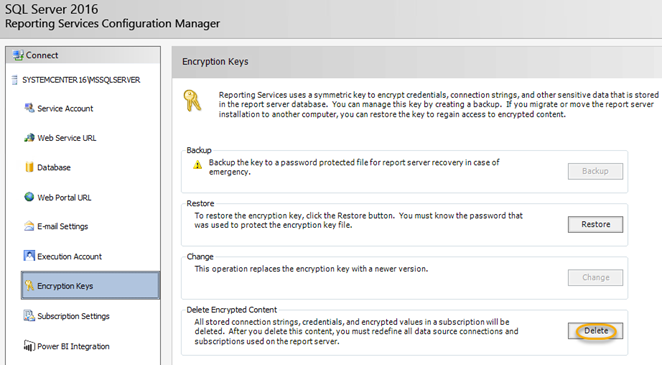Click the Power BI Integration icon
This screenshot has height=365, width=662.
[x=29, y=346]
